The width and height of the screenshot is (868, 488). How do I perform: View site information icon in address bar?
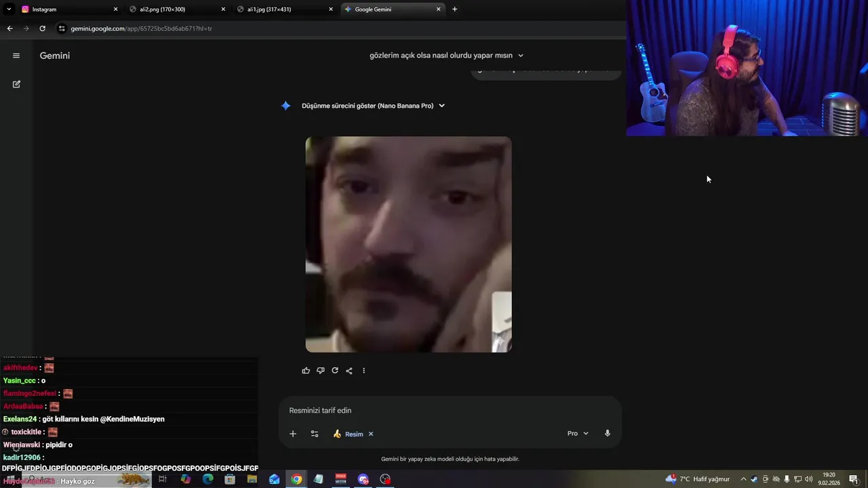tap(62, 28)
